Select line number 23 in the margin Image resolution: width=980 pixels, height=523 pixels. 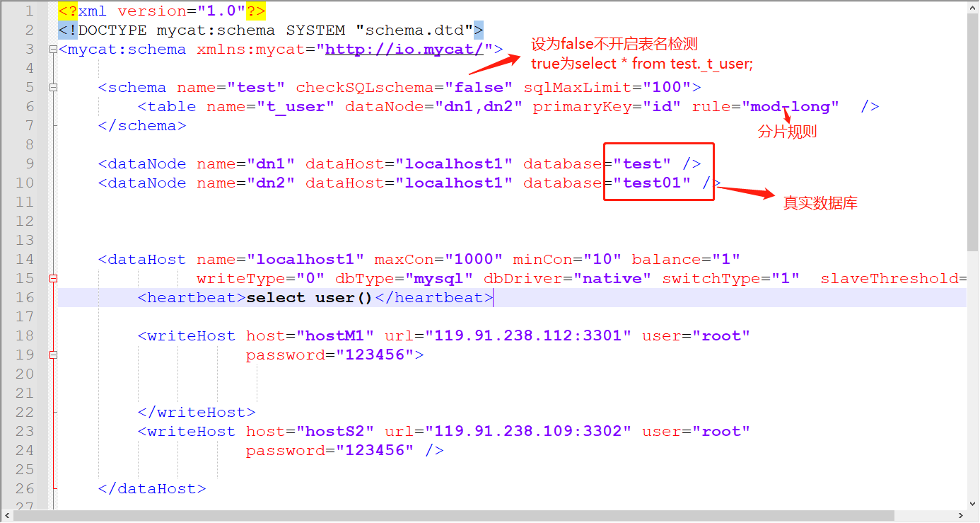coord(24,432)
